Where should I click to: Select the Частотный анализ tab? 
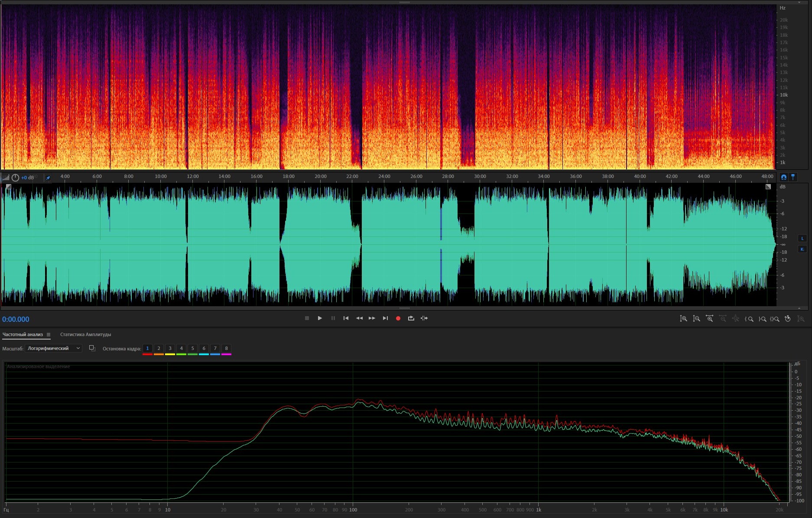[23, 334]
